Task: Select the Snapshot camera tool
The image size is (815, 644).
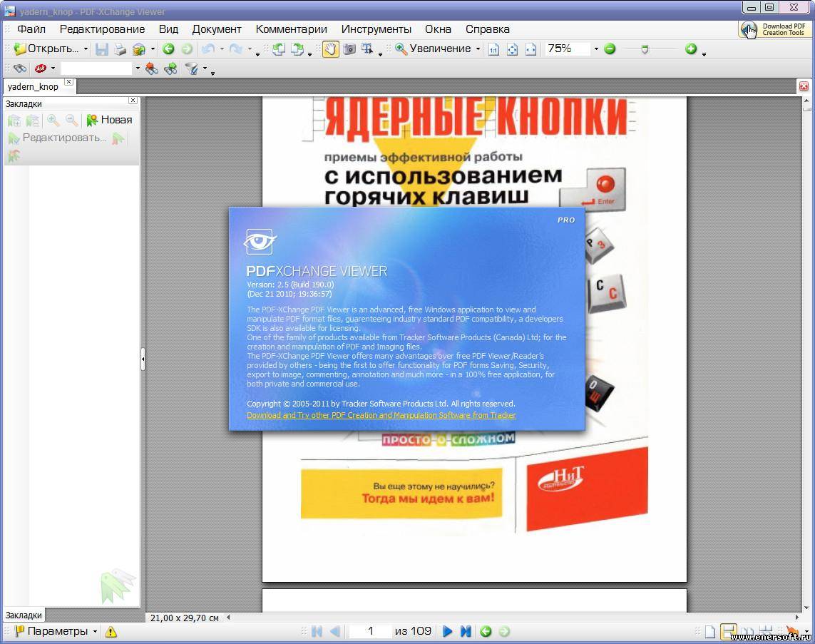Action: 349,49
